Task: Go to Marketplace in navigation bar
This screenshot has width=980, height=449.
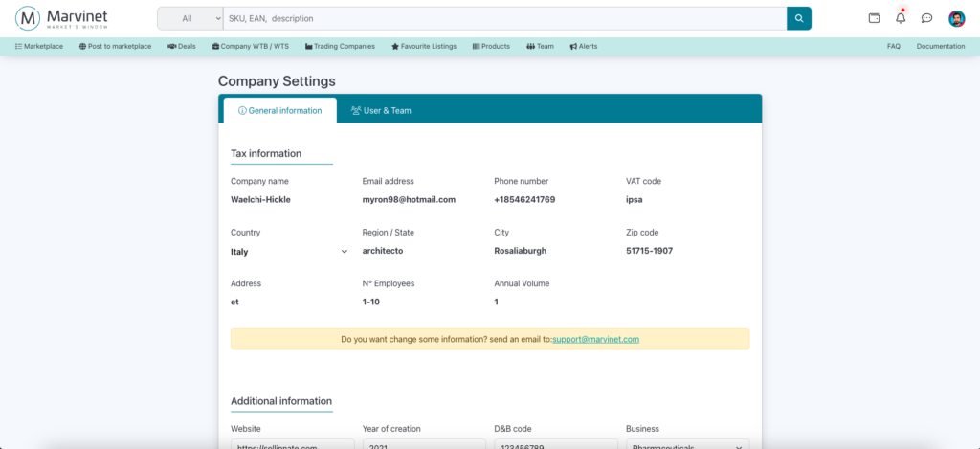Action: pyautogui.click(x=39, y=46)
